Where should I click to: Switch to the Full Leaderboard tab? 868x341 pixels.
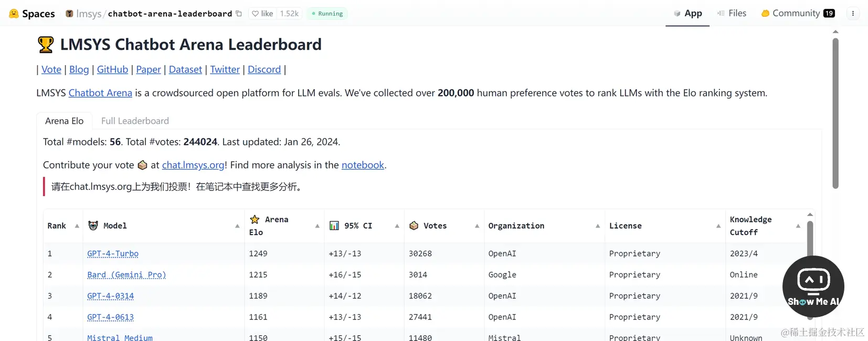[135, 121]
